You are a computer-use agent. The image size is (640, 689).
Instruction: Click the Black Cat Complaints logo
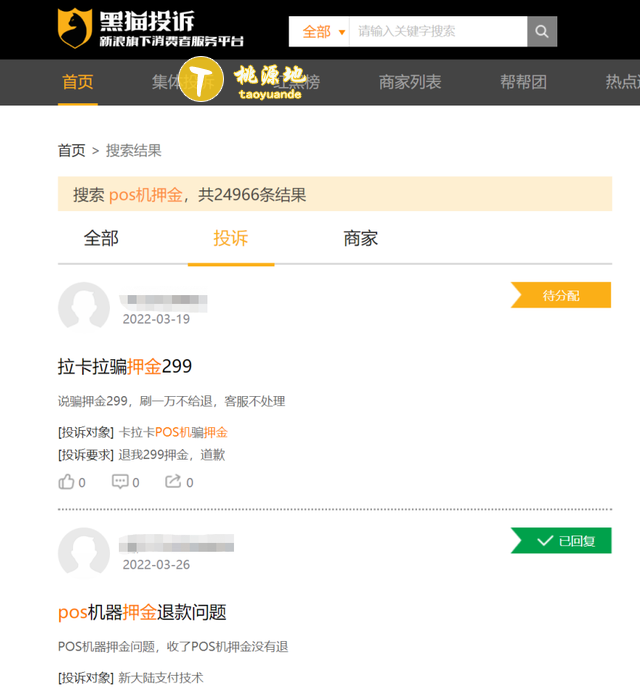pos(150,29)
